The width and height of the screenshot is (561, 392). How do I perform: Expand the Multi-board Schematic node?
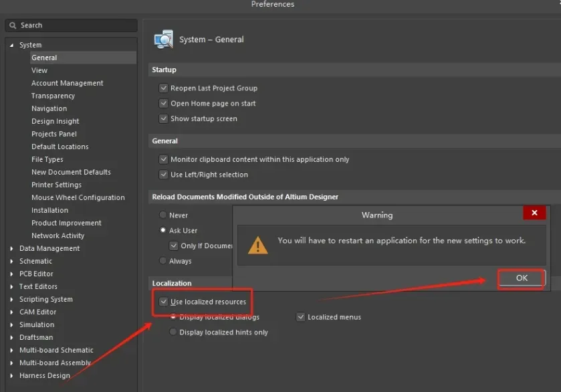11,350
